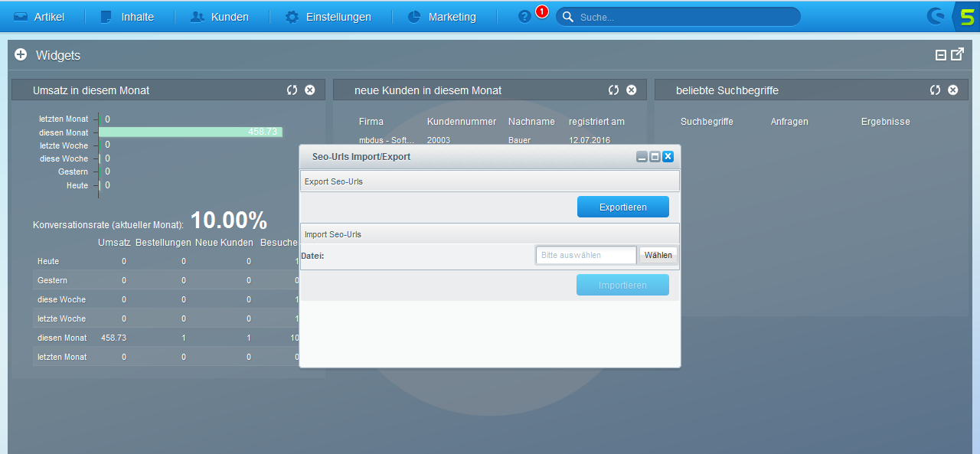The width and height of the screenshot is (980, 454).
Task: Remove the neue Kunden in diesem Monat widget
Action: 632,90
